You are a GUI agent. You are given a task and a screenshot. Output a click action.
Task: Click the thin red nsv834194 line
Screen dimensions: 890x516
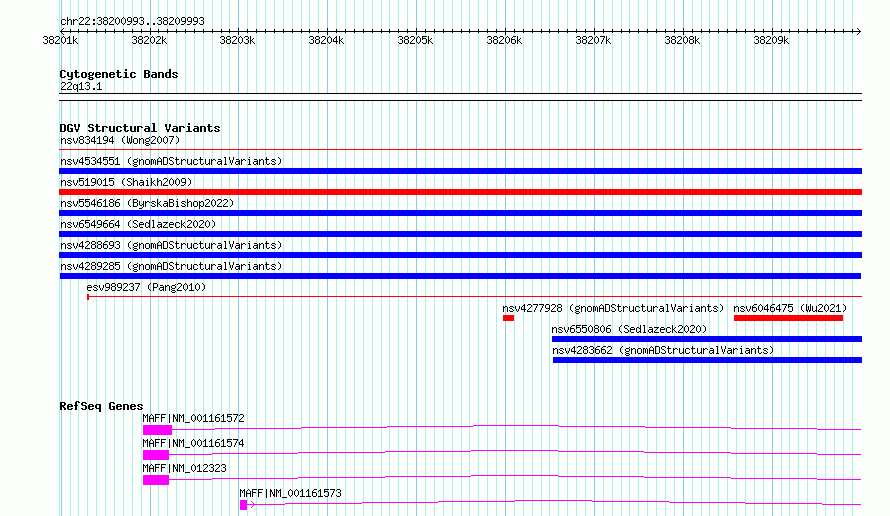pyautogui.click(x=460, y=150)
